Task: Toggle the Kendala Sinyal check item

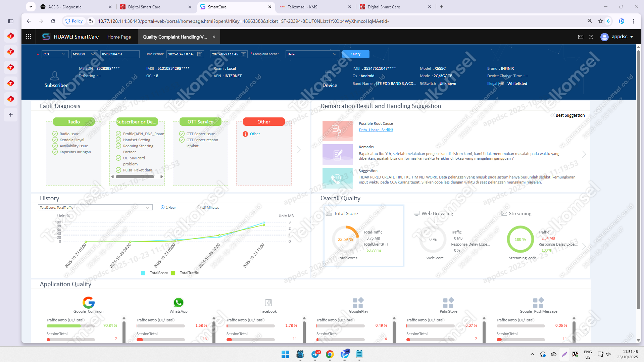Action: (x=55, y=140)
